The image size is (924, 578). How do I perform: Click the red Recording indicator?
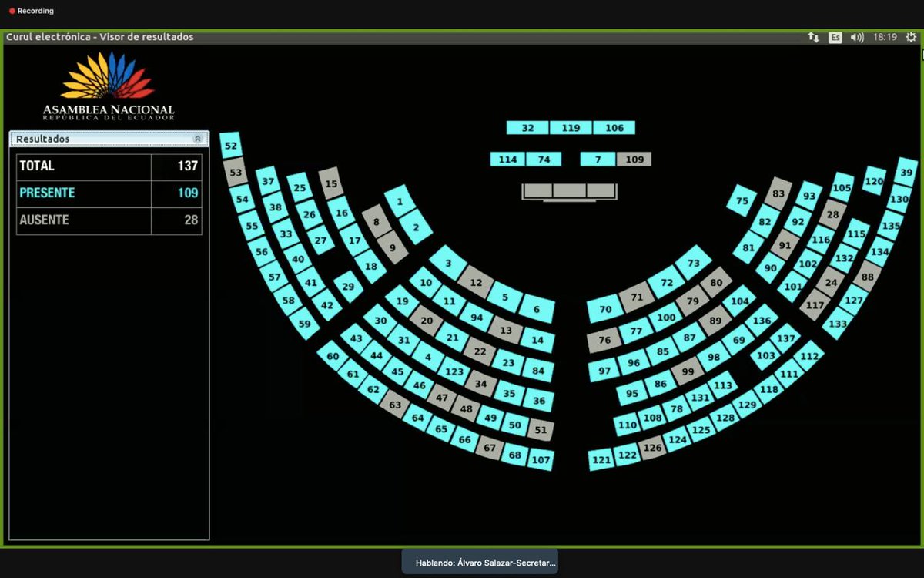point(31,11)
